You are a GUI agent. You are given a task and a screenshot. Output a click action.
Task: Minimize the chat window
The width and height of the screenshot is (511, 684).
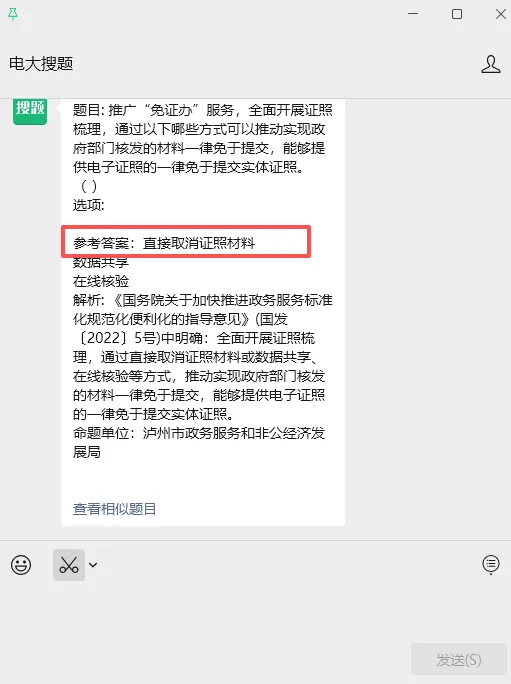[x=413, y=14]
